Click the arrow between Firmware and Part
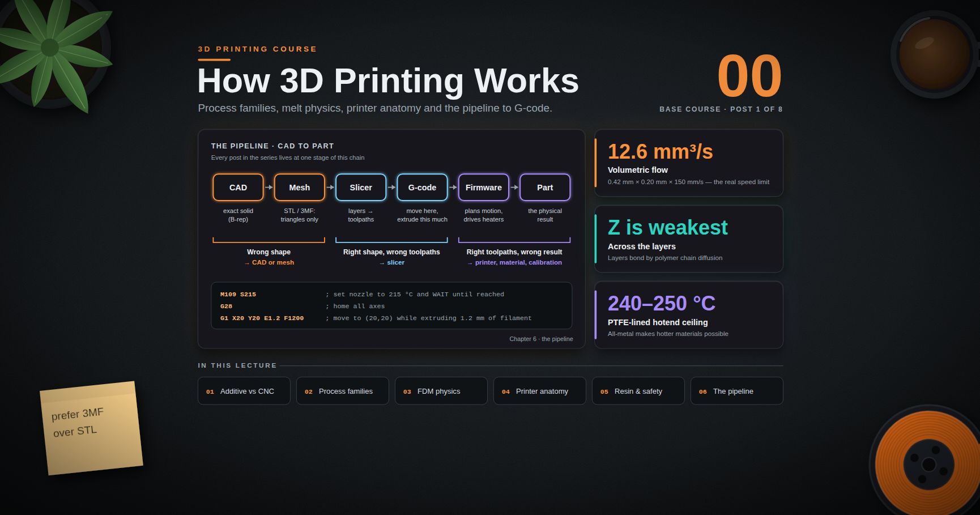This screenshot has height=515, width=980. pyautogui.click(x=514, y=188)
